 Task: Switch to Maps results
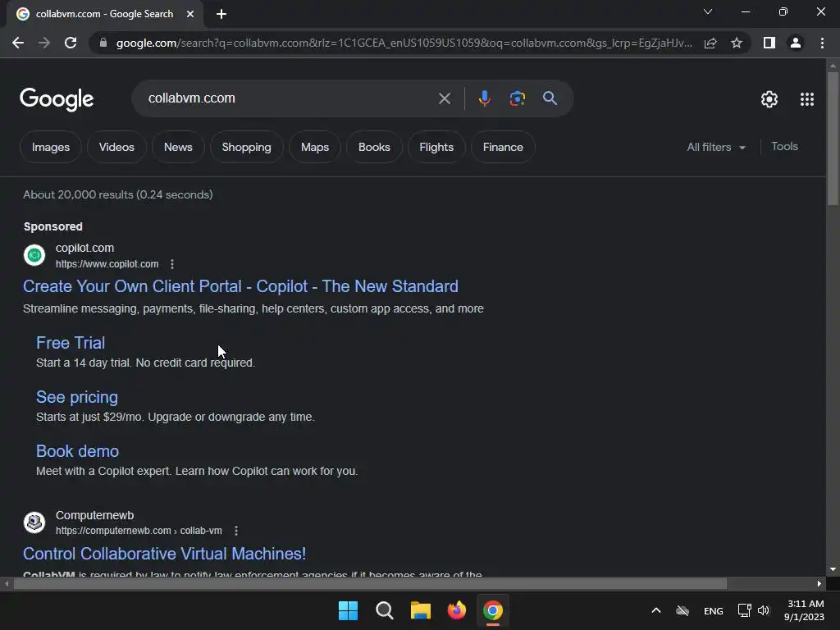pyautogui.click(x=315, y=147)
